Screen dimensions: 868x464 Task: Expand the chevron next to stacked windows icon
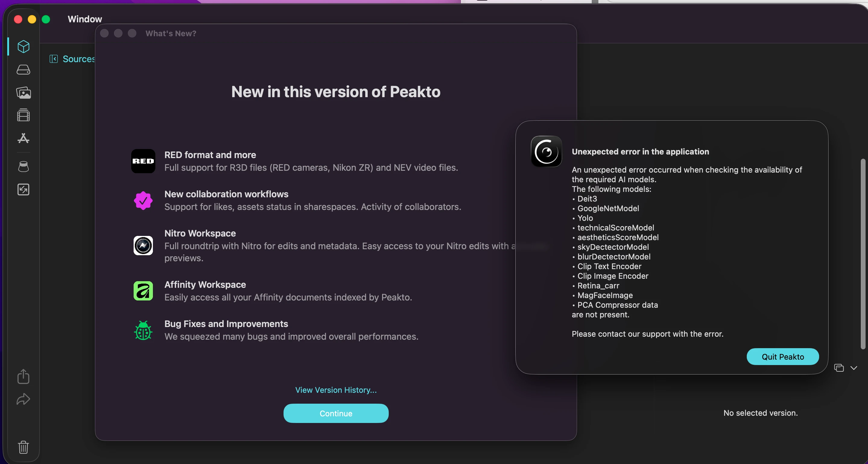click(854, 368)
